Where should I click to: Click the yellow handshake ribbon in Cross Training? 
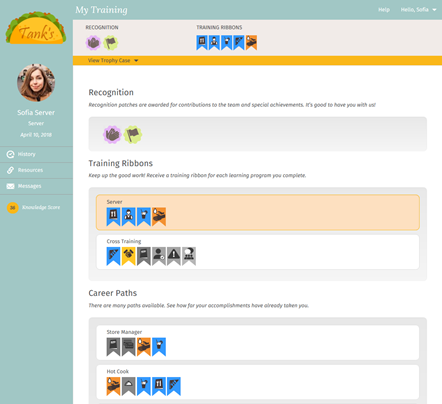point(129,256)
